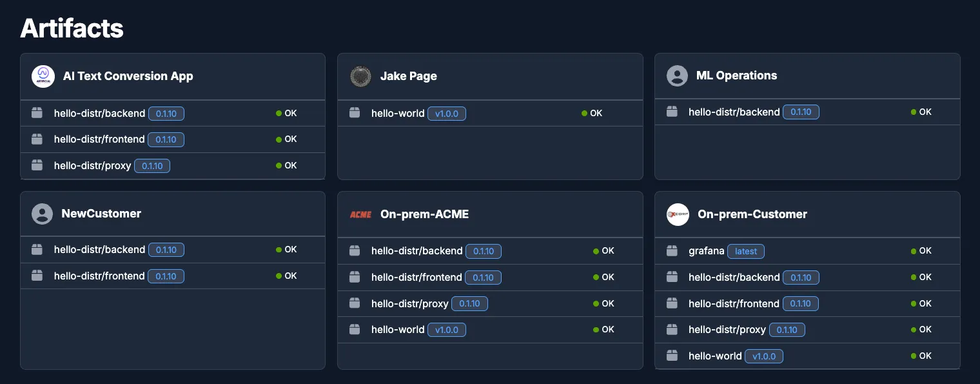Click the NewCustomer avatar icon
This screenshot has width=980, height=384.
[42, 214]
